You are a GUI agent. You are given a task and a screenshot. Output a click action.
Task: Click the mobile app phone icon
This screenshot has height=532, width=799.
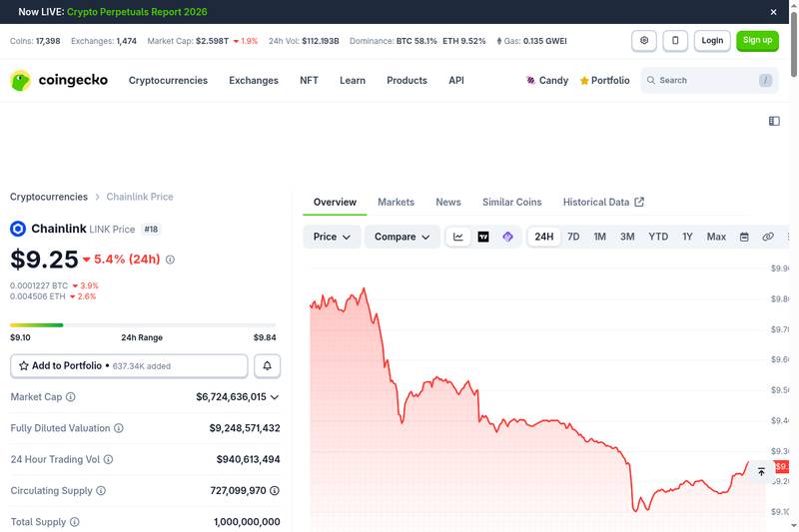pyautogui.click(x=675, y=40)
